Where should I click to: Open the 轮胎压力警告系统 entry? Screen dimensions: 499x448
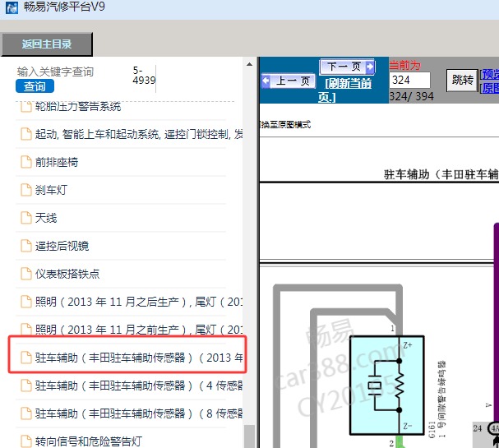pyautogui.click(x=77, y=106)
